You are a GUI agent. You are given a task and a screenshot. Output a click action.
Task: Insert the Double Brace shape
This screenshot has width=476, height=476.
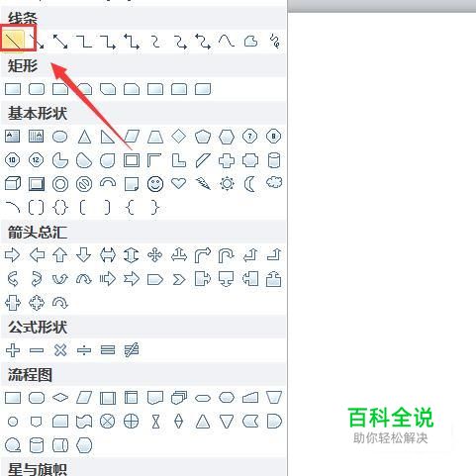pos(60,208)
